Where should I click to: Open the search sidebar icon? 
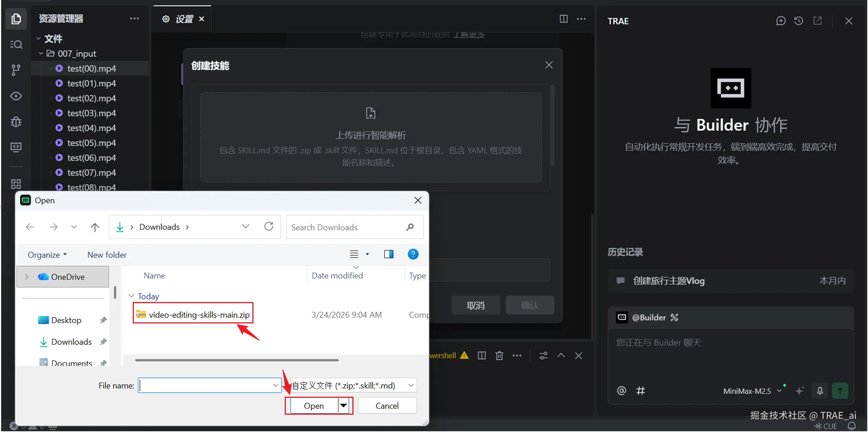16,44
